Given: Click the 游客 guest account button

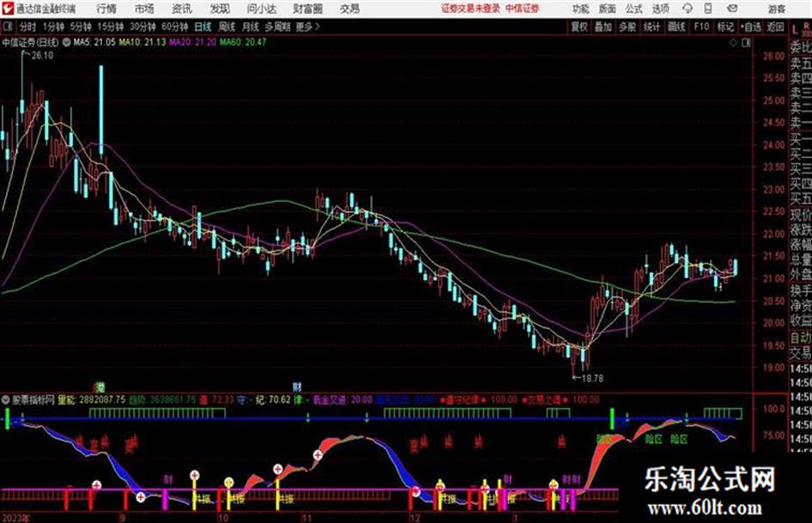Looking at the screenshot, I should click(x=776, y=9).
